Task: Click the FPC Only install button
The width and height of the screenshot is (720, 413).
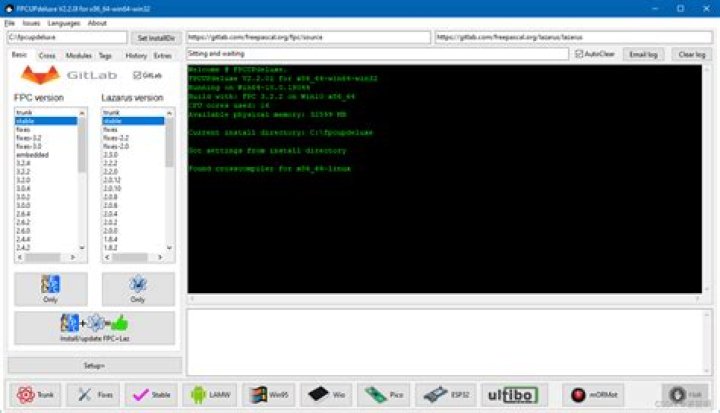Action: coord(51,289)
